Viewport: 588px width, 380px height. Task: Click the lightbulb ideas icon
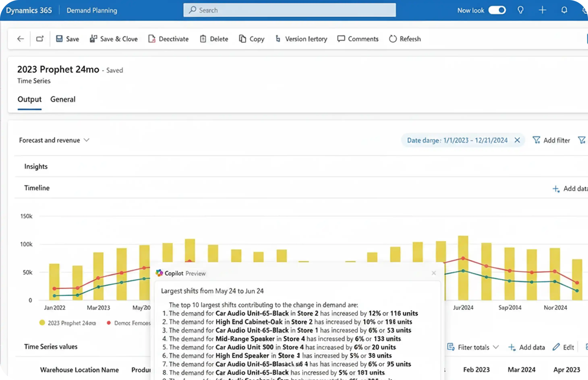[520, 10]
